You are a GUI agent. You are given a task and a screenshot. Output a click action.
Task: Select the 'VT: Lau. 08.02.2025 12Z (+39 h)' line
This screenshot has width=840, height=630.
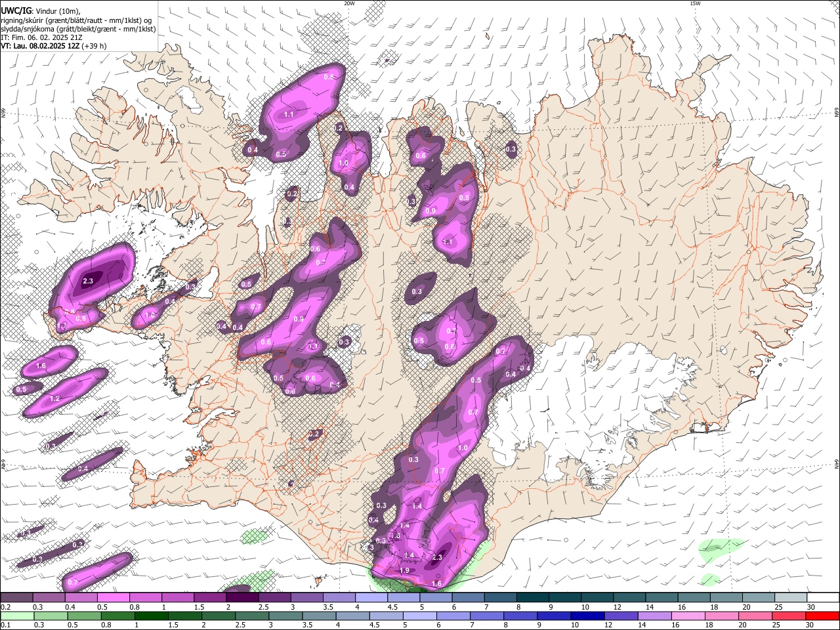click(x=54, y=46)
